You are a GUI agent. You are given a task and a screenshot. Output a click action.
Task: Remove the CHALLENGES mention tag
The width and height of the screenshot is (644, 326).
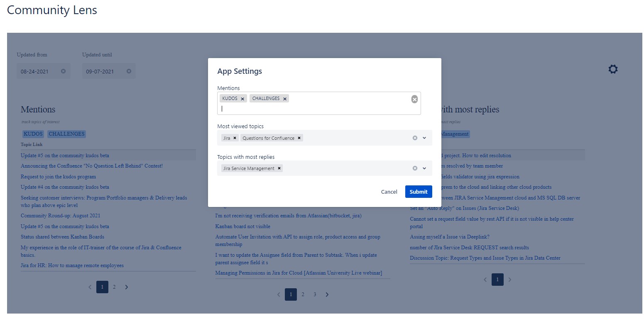(x=285, y=99)
